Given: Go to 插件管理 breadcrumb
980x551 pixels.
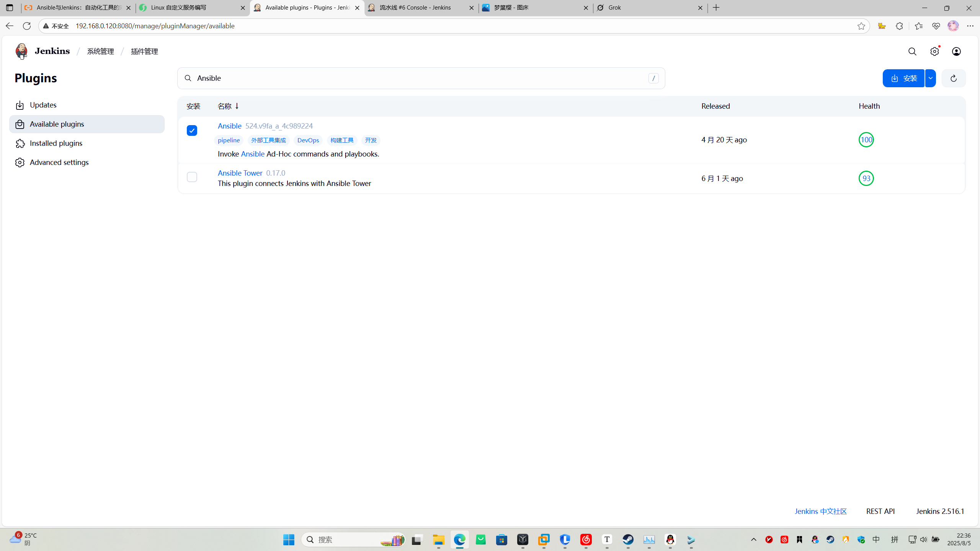Looking at the screenshot, I should coord(144,51).
